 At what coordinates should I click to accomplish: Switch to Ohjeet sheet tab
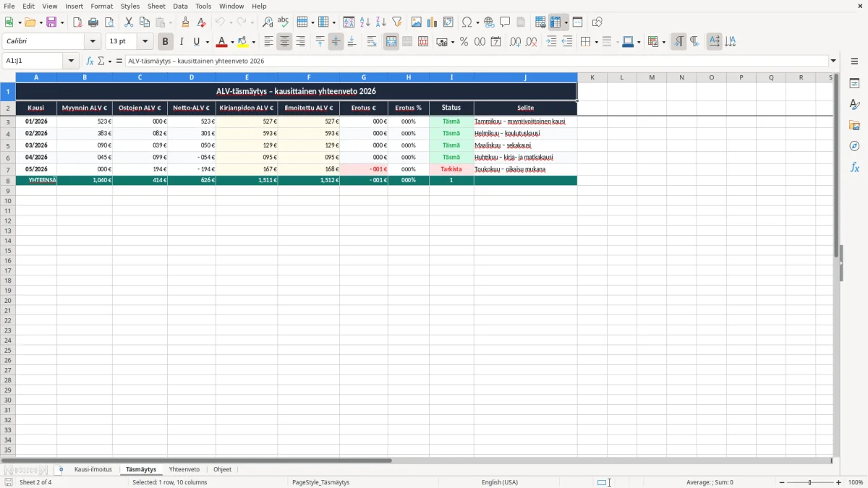(222, 470)
